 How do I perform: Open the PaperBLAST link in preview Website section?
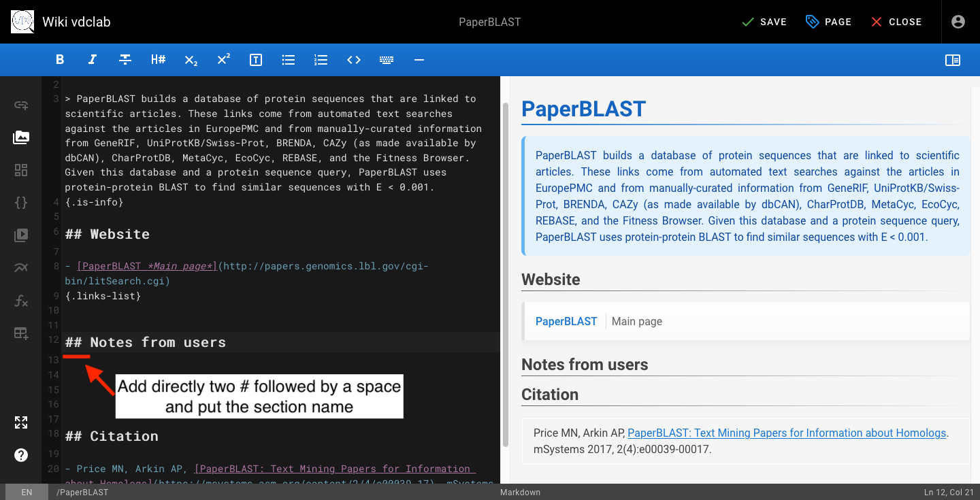(566, 321)
